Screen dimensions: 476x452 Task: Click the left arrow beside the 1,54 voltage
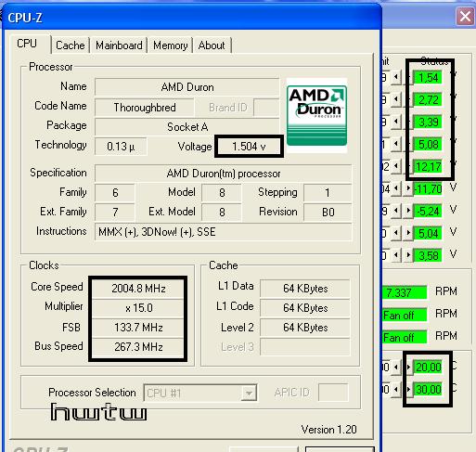(x=396, y=77)
